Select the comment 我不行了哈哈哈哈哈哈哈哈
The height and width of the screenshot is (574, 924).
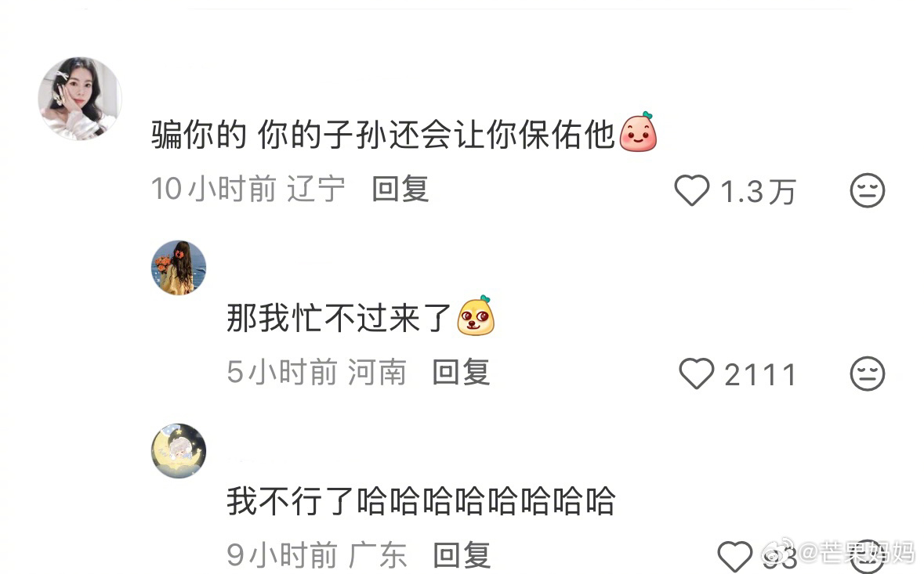pos(422,502)
